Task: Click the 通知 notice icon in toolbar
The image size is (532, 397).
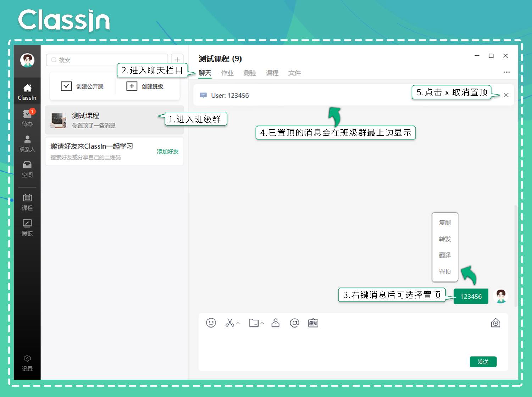Action: click(x=313, y=323)
